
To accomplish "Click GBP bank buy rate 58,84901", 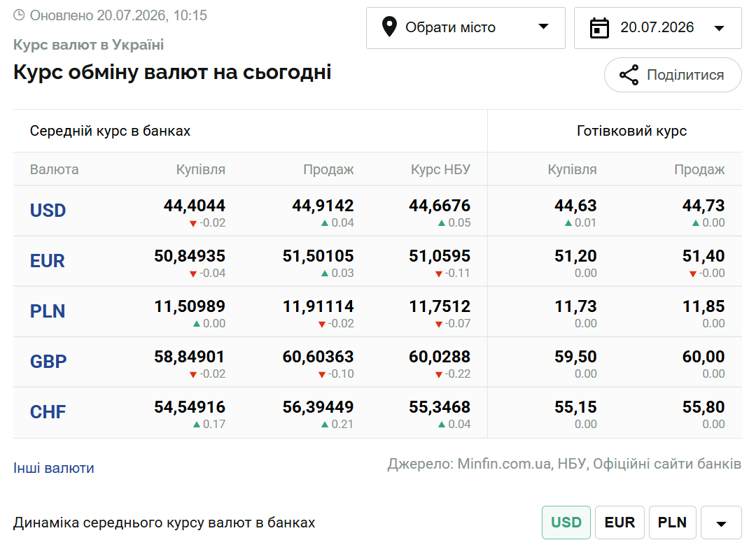I will [x=190, y=357].
